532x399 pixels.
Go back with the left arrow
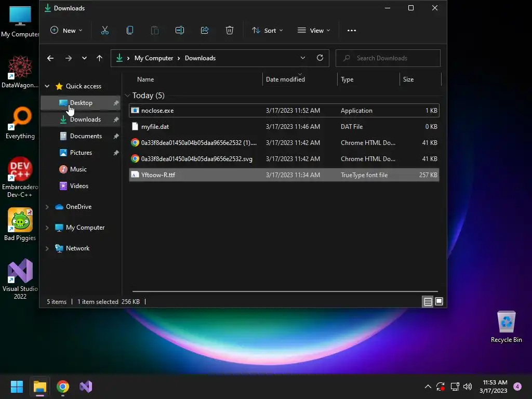(50, 58)
